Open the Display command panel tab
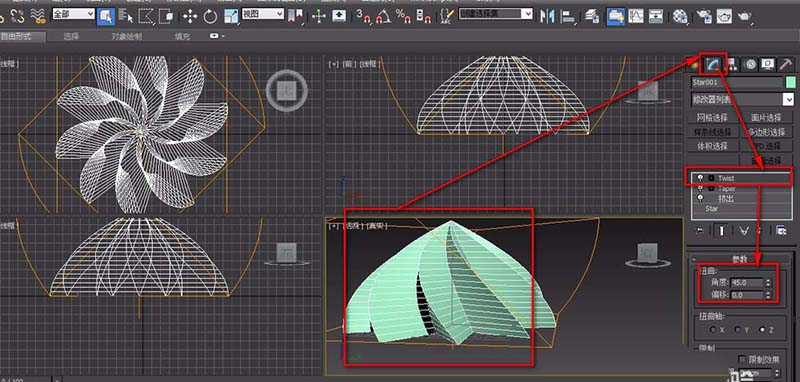The image size is (800, 382). 767,64
